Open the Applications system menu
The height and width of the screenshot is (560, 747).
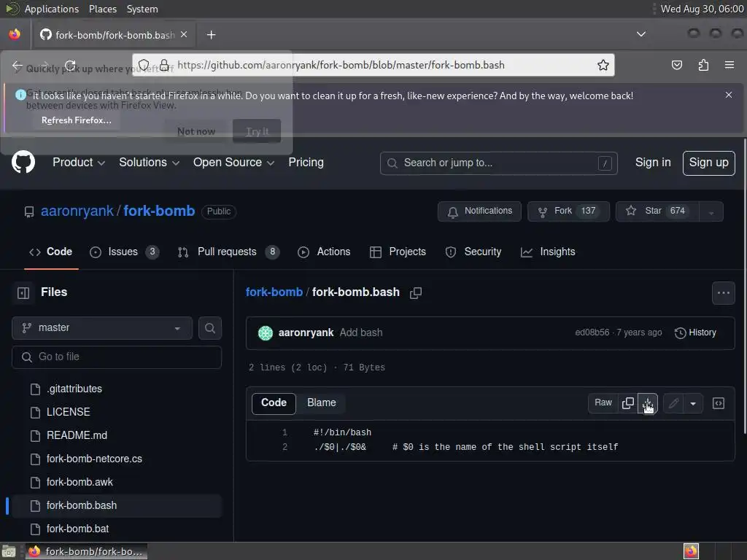click(52, 9)
